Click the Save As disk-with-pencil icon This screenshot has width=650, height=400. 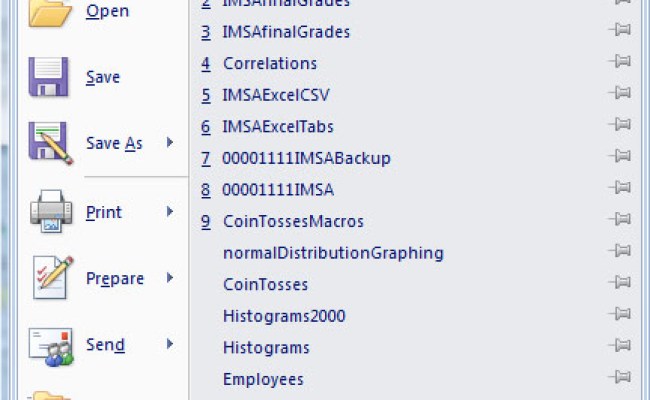point(51,143)
